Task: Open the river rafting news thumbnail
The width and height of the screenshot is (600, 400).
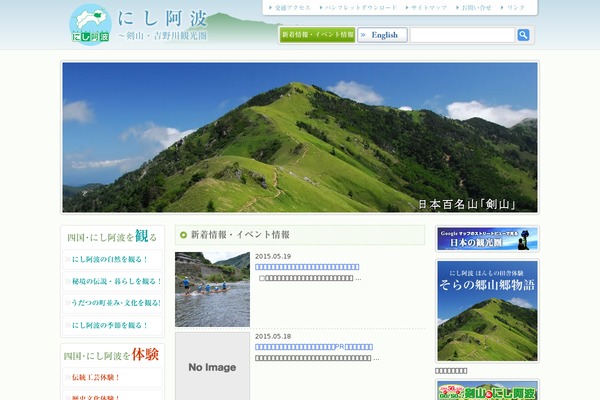Action: click(212, 289)
